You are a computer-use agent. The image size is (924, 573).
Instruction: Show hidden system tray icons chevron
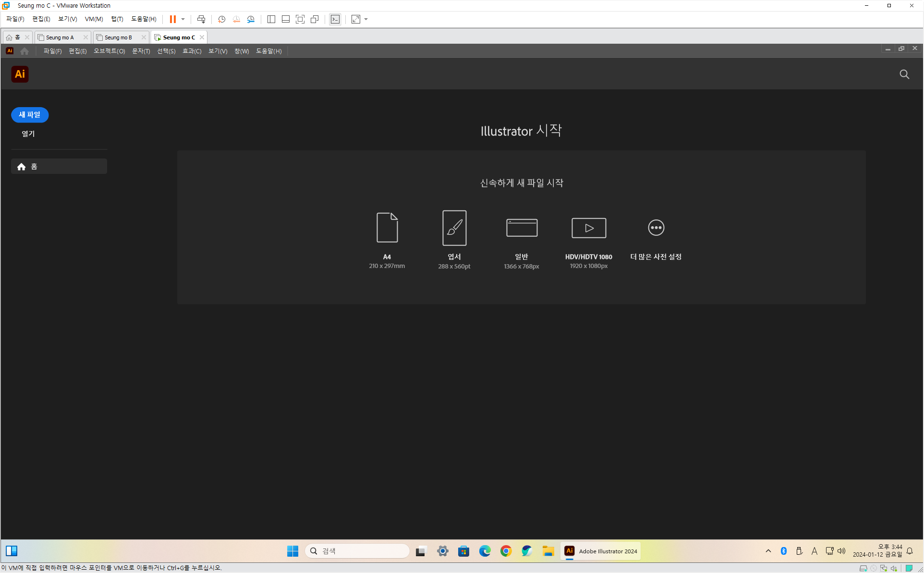768,551
